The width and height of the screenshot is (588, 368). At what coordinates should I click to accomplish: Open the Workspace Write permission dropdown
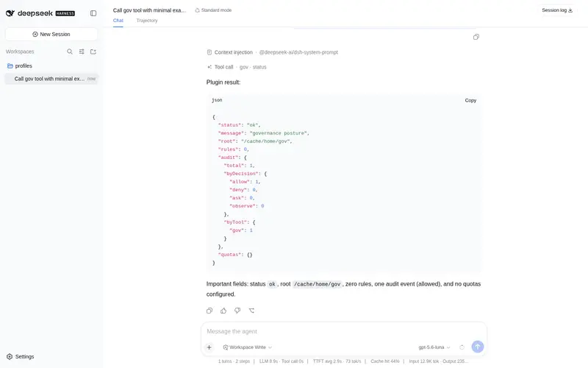(x=248, y=347)
